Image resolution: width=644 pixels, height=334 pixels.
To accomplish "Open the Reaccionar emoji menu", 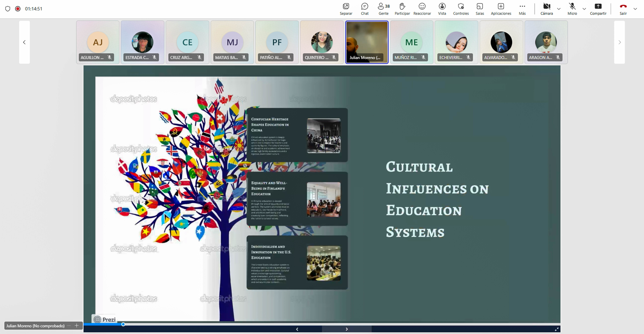I will click(x=422, y=9).
